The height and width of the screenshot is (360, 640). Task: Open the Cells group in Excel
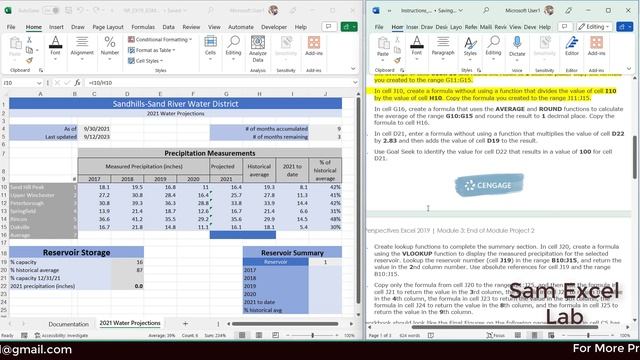coord(210,48)
